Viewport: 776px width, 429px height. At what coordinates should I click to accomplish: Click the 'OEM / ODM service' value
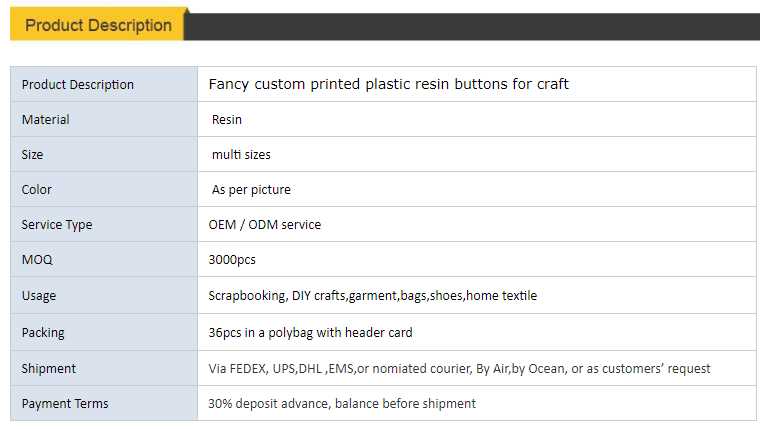265,225
